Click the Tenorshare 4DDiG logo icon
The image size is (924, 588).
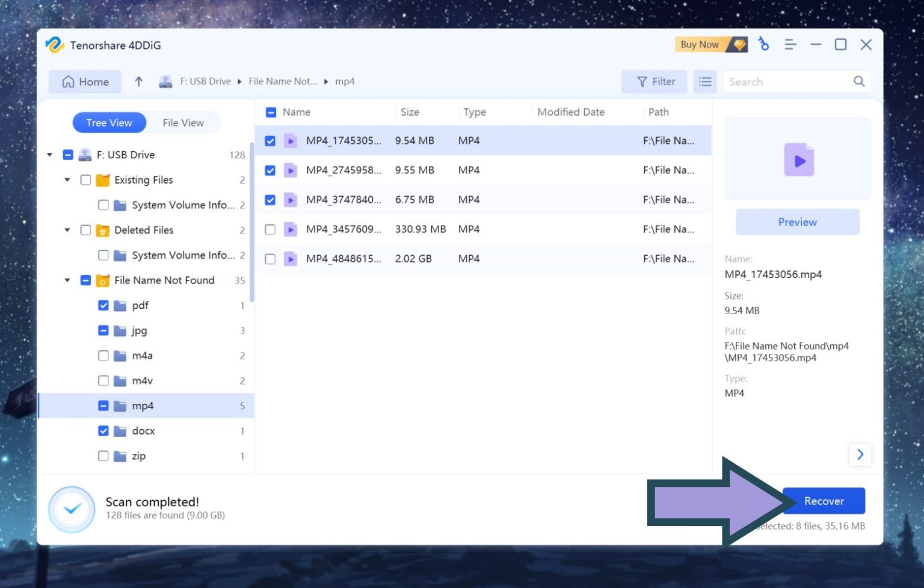(55, 45)
